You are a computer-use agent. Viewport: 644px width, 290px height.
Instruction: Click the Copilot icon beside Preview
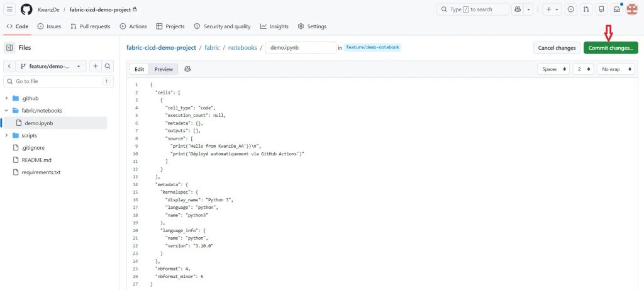pyautogui.click(x=187, y=69)
